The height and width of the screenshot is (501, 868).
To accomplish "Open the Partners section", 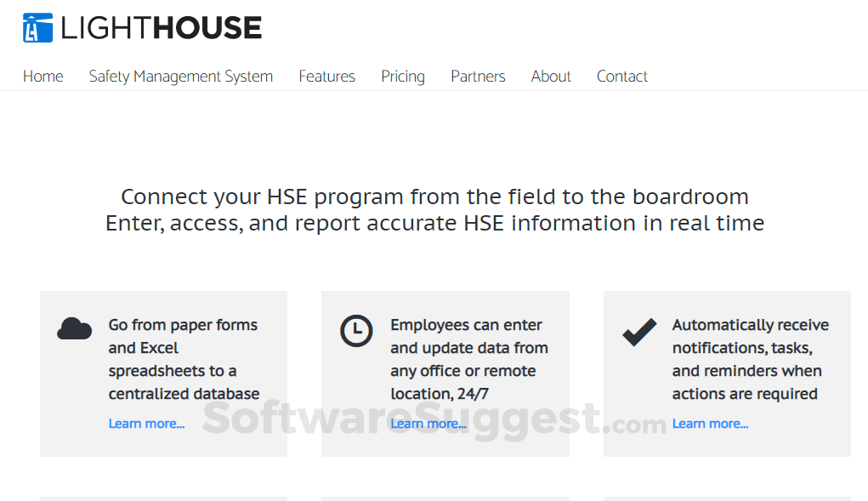I will 478,77.
